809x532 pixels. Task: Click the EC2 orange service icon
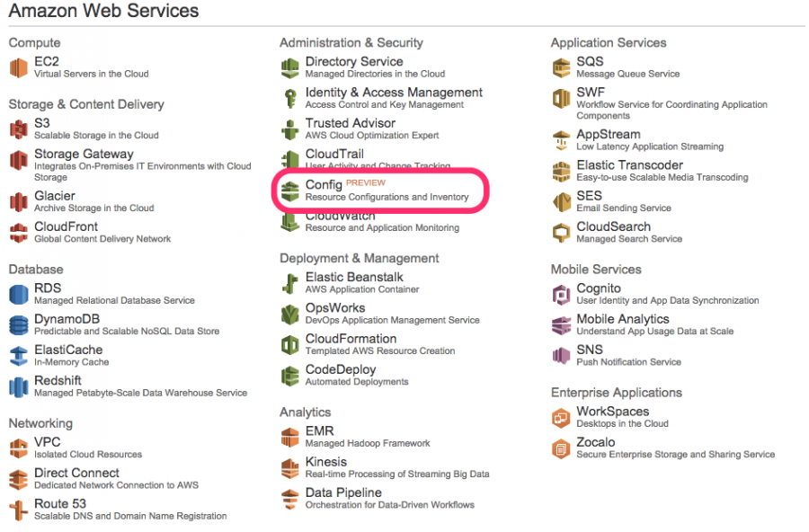[x=19, y=67]
